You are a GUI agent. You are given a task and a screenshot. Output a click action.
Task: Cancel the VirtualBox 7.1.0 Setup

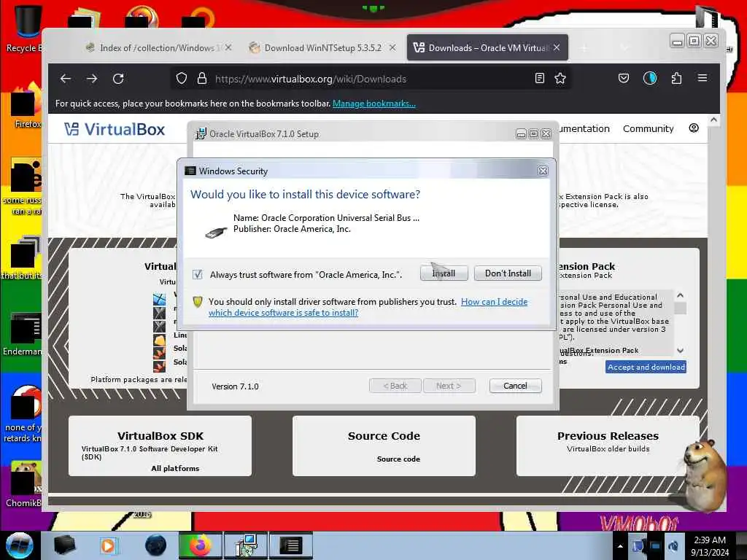click(515, 386)
